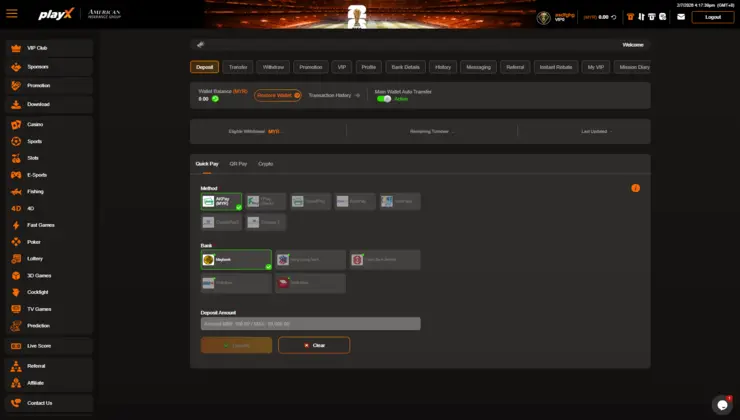Open the Withdraw tab
This screenshot has height=420, width=740.
pos(273,67)
